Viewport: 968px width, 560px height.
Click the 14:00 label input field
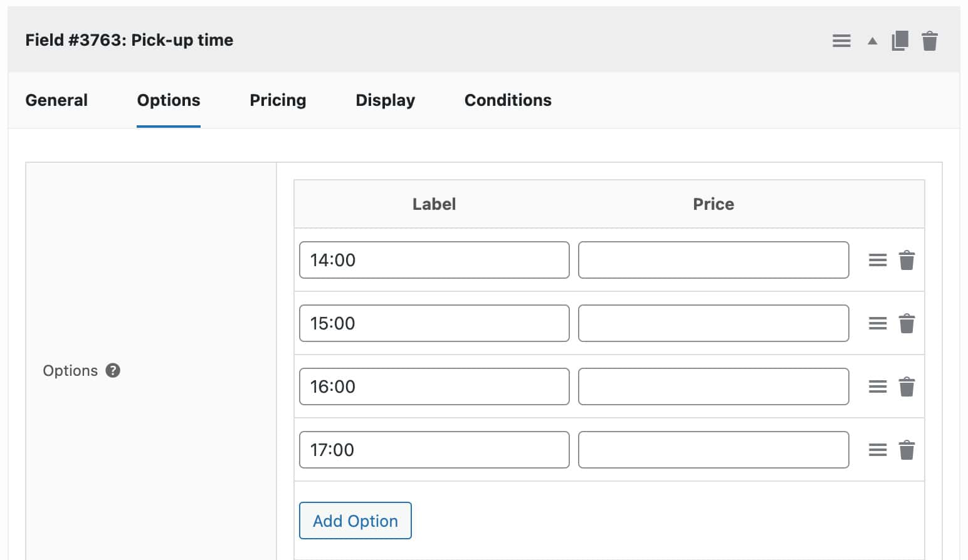[433, 260]
